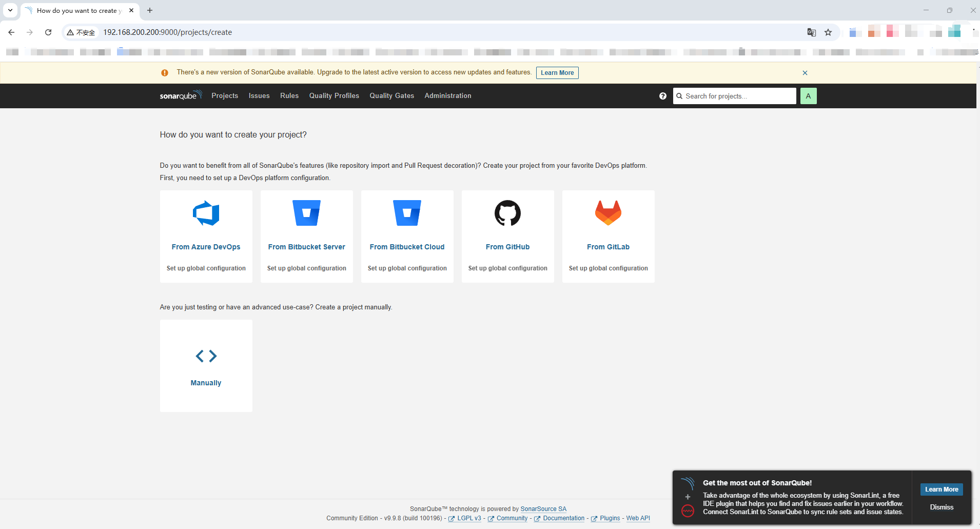Click GitHub Set up global configuration
Viewport: 980px width, 529px height.
507,268
